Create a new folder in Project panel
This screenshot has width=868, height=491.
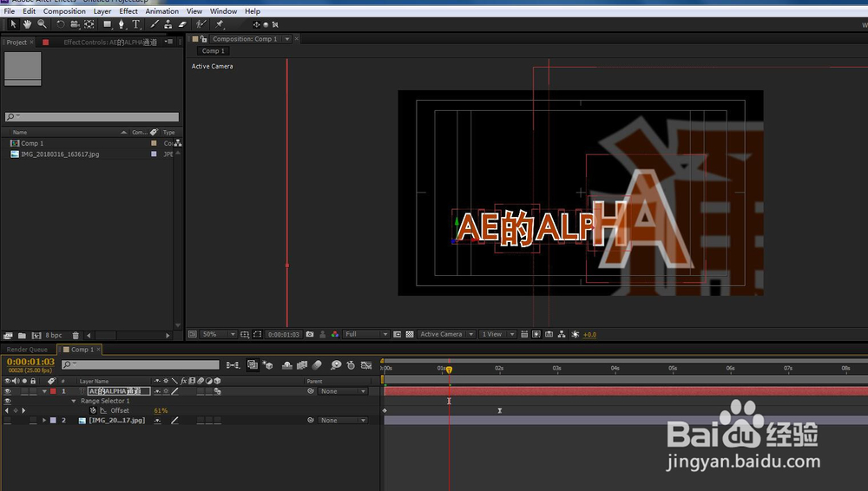[23, 336]
